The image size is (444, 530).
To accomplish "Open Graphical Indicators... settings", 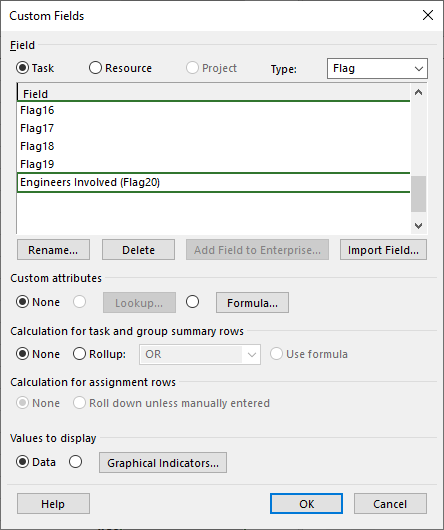I will (x=163, y=463).
